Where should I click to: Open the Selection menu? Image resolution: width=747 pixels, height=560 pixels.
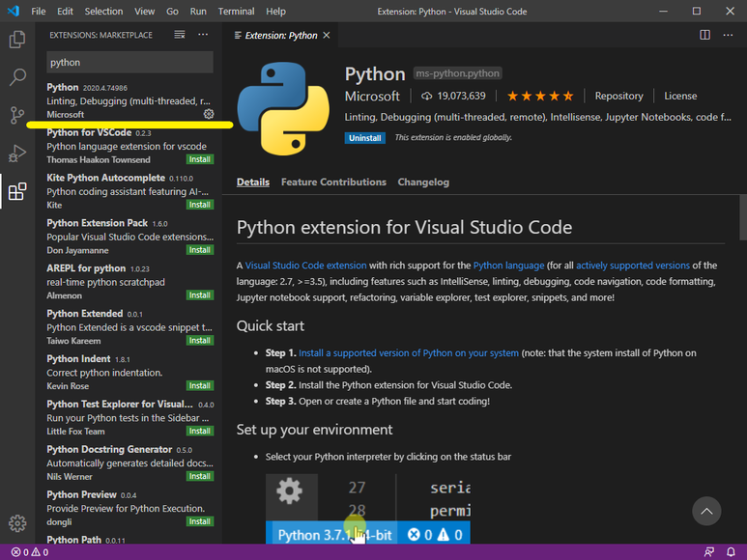click(x=103, y=11)
